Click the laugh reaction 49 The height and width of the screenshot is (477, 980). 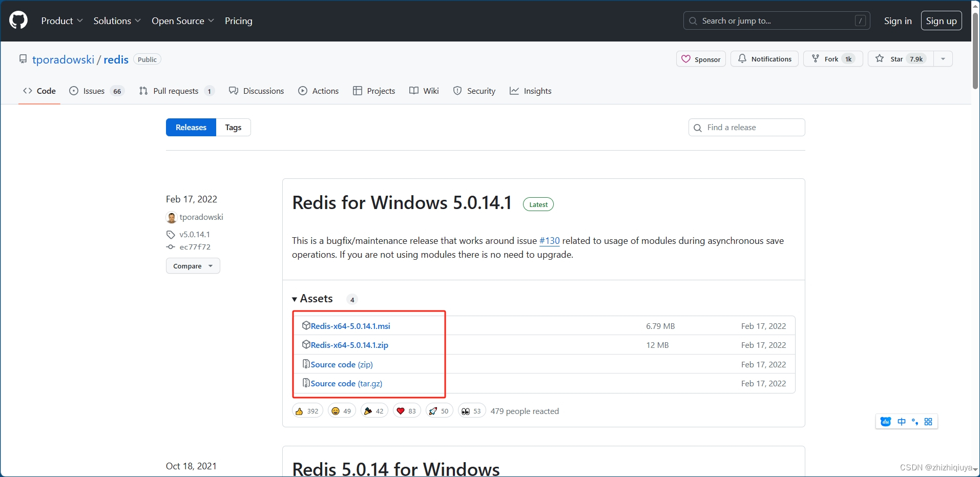point(342,411)
